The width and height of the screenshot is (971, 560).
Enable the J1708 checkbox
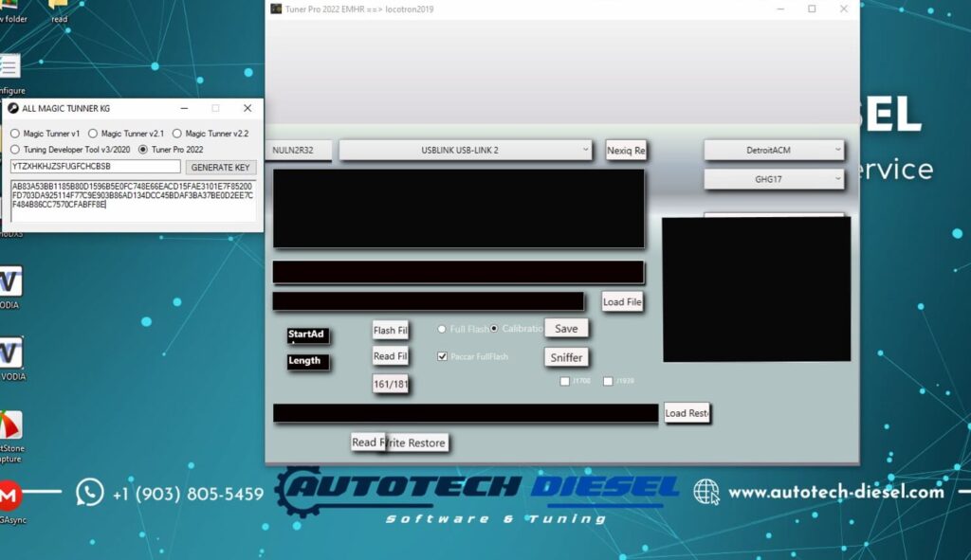click(x=566, y=381)
